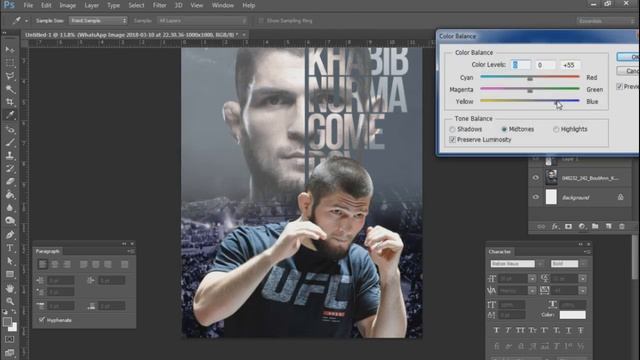This screenshot has width=640, height=360.
Task: Create a new group folder
Action: click(x=595, y=227)
